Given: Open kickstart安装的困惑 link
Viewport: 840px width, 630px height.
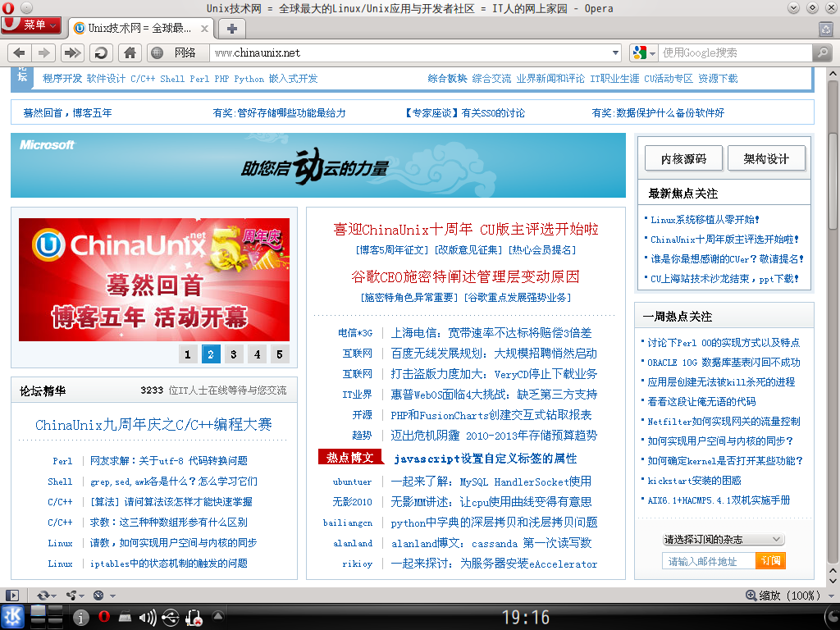Looking at the screenshot, I should (x=694, y=481).
